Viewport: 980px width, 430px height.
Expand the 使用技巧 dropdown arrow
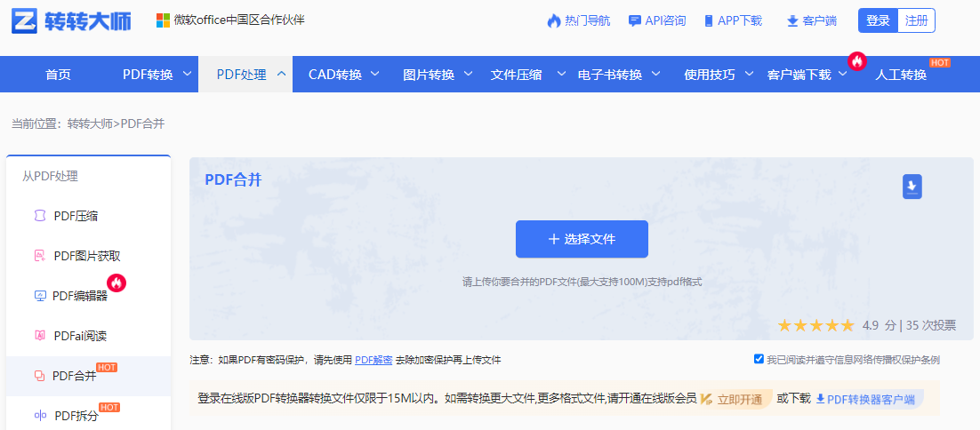click(x=750, y=74)
